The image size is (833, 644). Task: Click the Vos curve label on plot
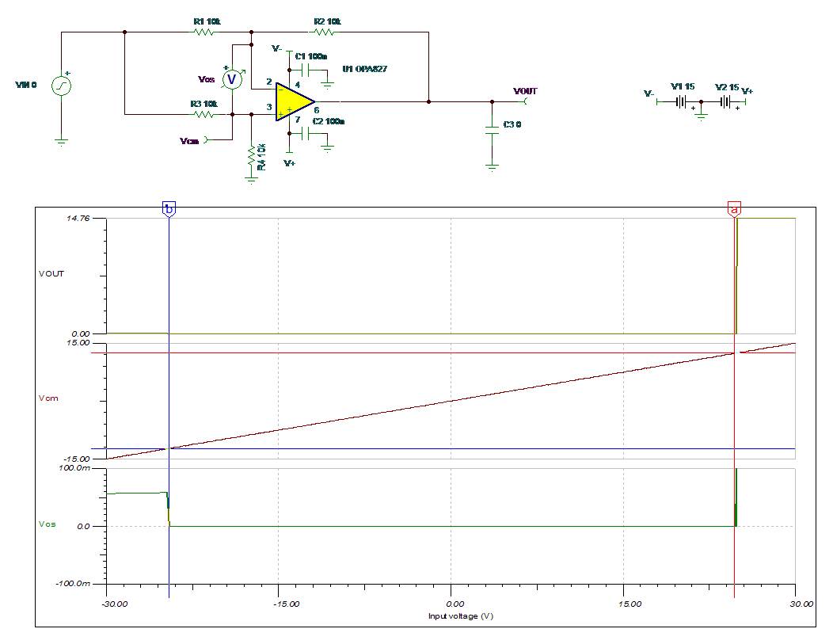point(47,524)
